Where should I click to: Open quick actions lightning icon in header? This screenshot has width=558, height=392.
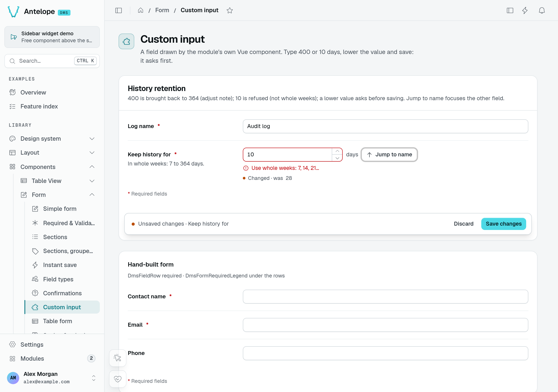click(525, 10)
